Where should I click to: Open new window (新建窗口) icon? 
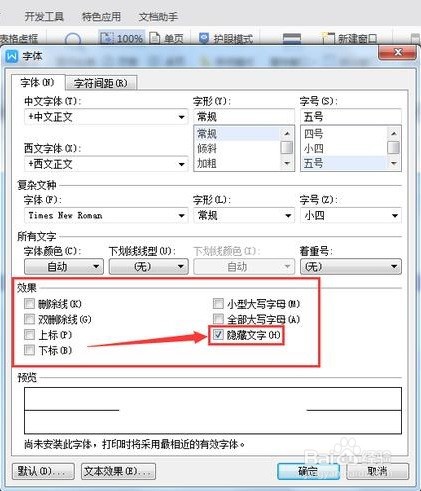click(328, 38)
